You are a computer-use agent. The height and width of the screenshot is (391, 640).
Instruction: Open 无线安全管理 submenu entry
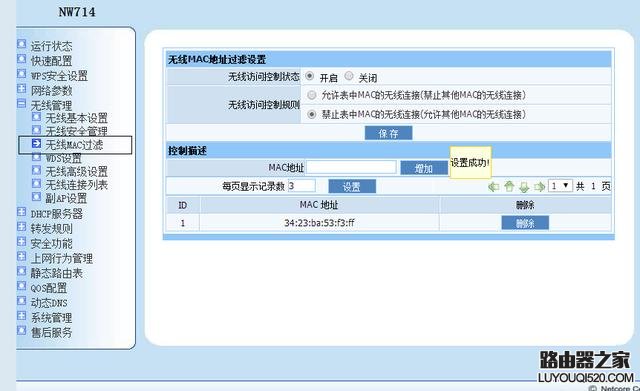point(76,131)
